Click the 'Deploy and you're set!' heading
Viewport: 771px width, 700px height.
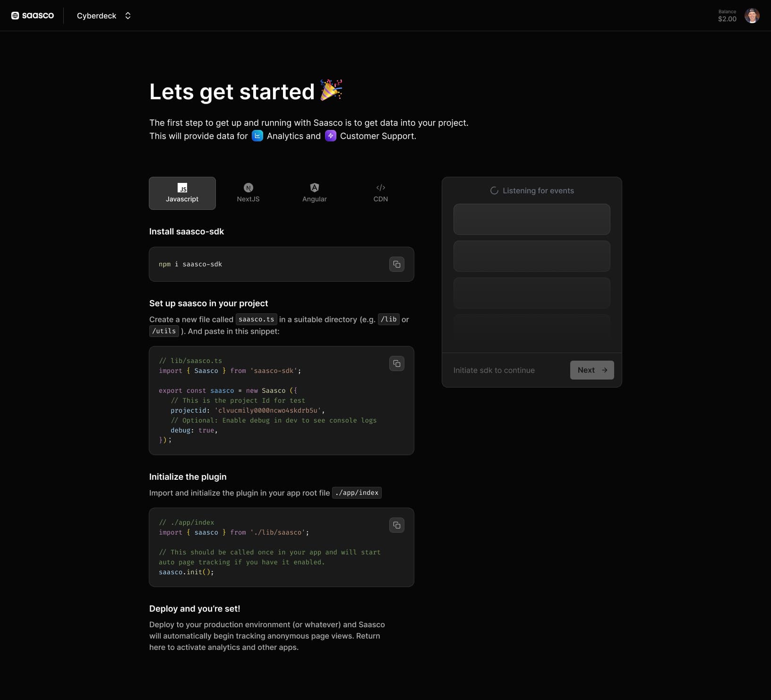[x=195, y=609]
